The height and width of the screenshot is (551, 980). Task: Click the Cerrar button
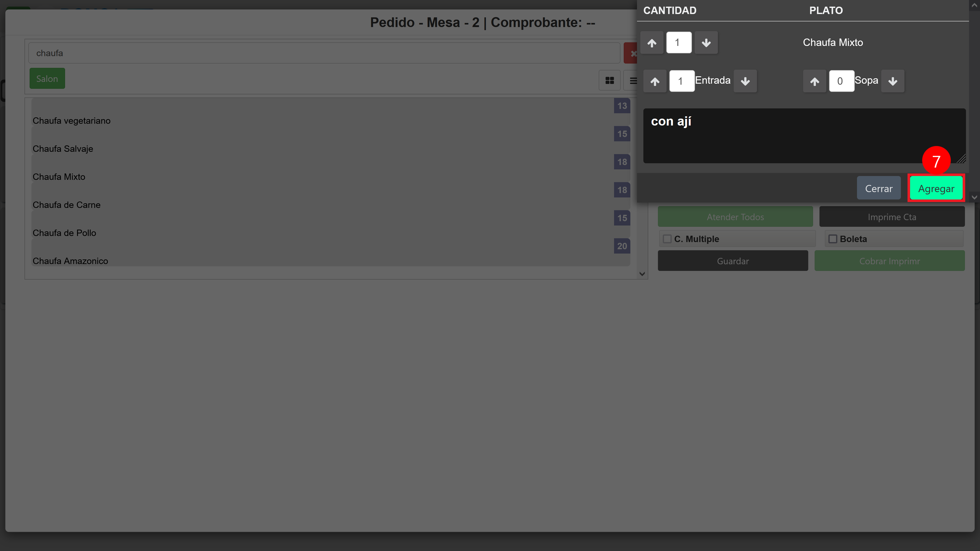click(879, 188)
